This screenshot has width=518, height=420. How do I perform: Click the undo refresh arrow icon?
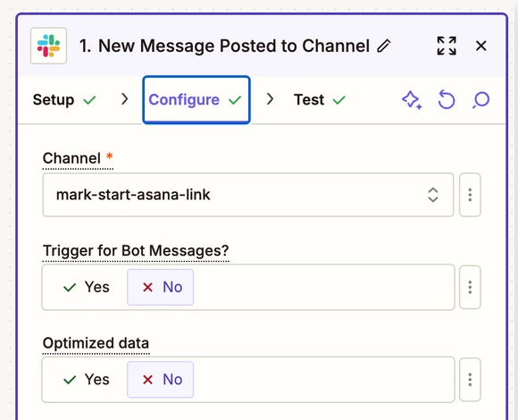point(447,99)
